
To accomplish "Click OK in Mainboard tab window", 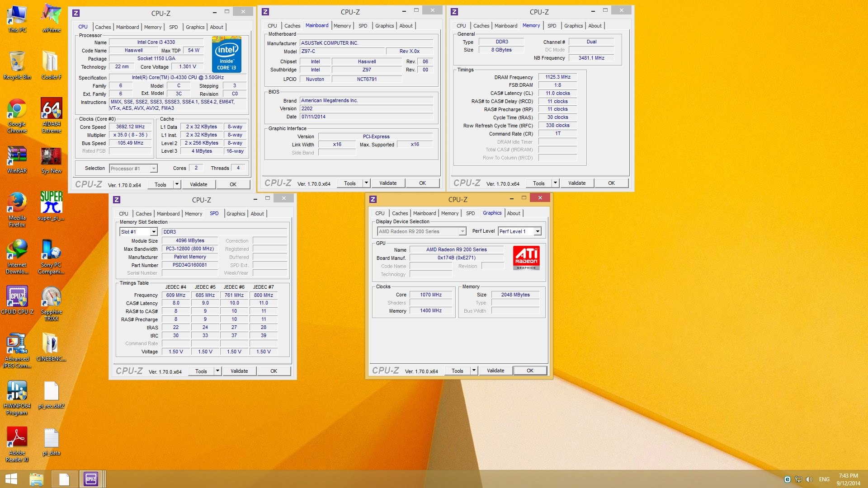I will [422, 183].
